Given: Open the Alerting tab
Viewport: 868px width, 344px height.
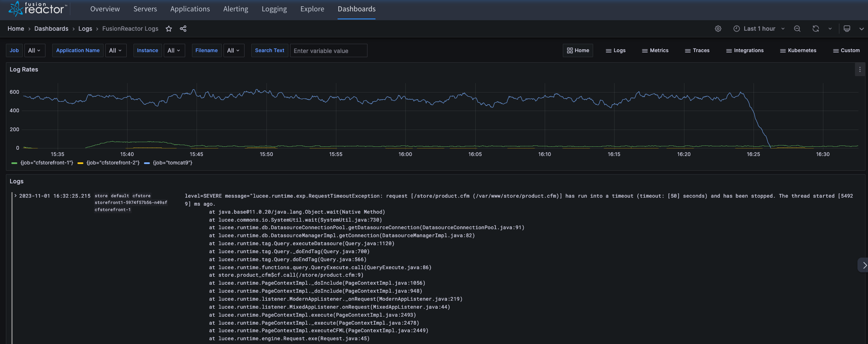Looking at the screenshot, I should [x=236, y=9].
